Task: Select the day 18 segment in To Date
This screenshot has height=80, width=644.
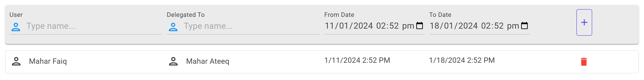Action: tap(434, 26)
